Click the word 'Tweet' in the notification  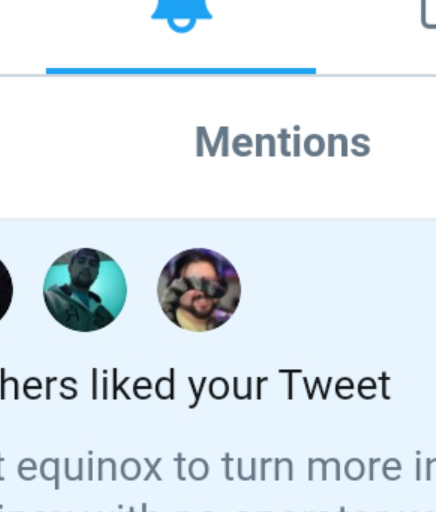334,385
